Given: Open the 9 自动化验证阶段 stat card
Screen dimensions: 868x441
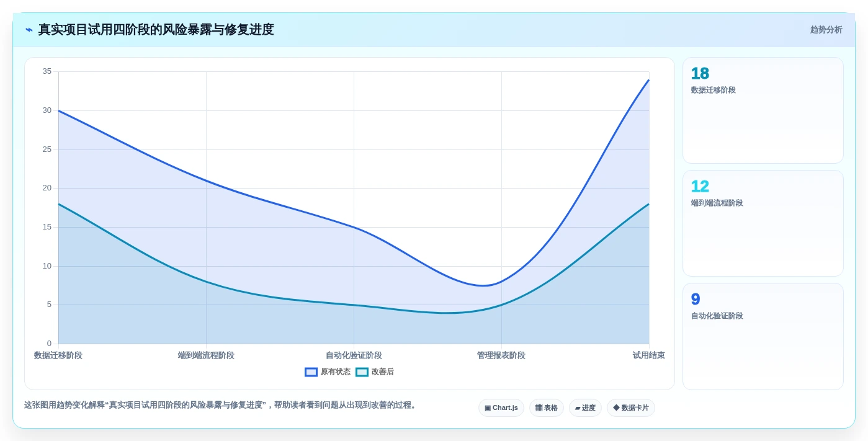Looking at the screenshot, I should click(763, 336).
